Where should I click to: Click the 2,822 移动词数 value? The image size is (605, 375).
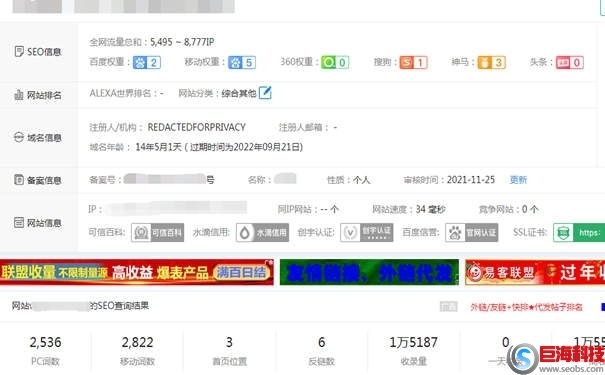(137, 342)
